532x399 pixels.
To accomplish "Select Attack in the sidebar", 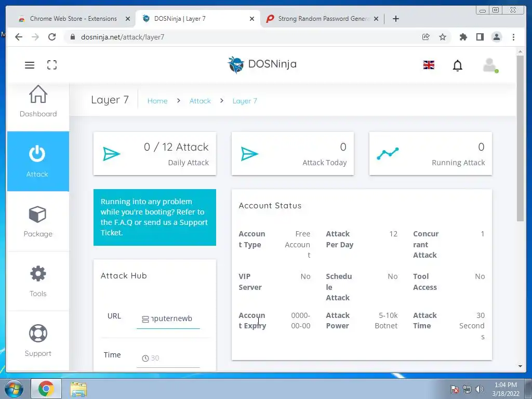I will pyautogui.click(x=38, y=161).
